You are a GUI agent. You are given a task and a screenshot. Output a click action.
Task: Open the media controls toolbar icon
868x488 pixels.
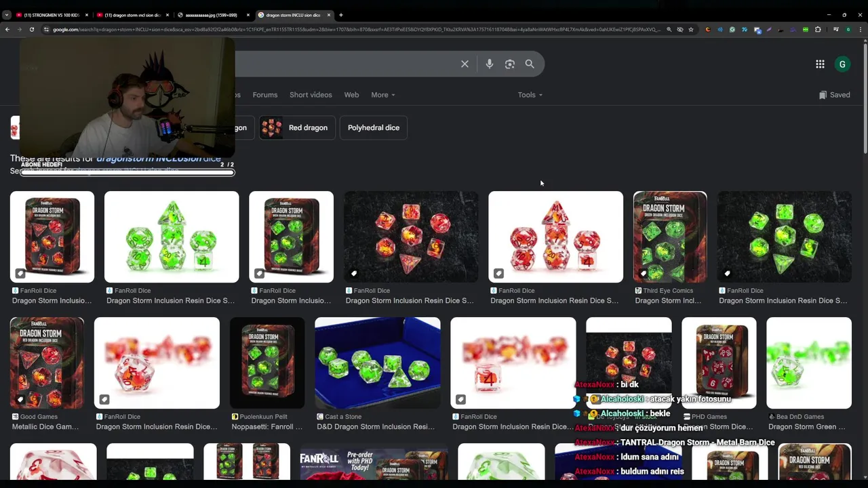pos(836,30)
